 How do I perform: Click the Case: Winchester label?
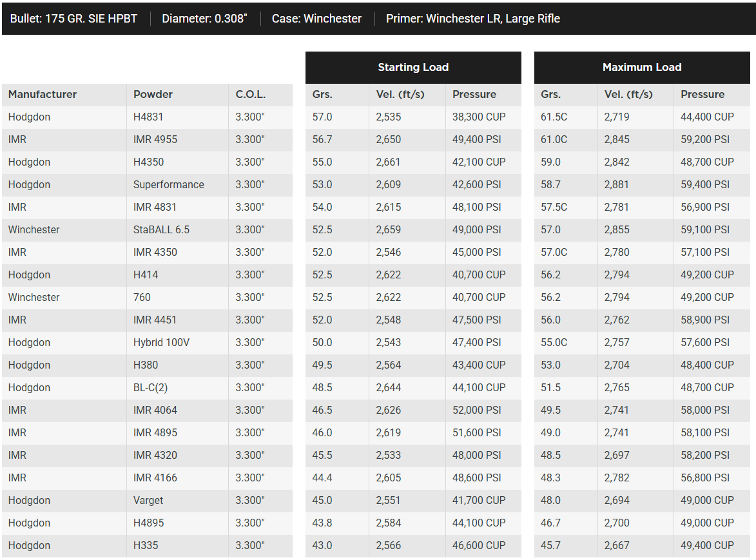click(316, 19)
